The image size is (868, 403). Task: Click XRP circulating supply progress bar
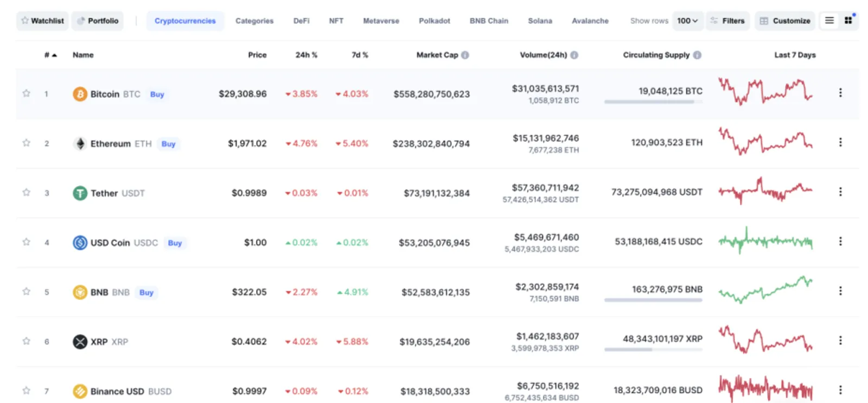point(653,349)
